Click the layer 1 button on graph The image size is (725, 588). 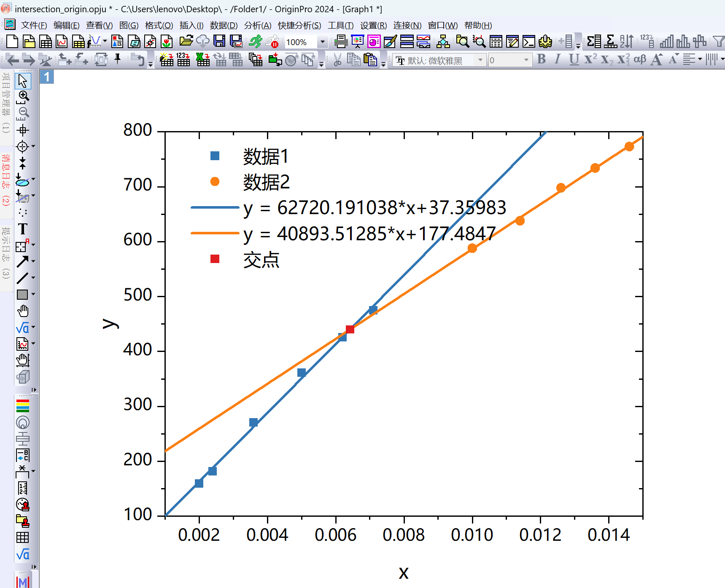[47, 77]
